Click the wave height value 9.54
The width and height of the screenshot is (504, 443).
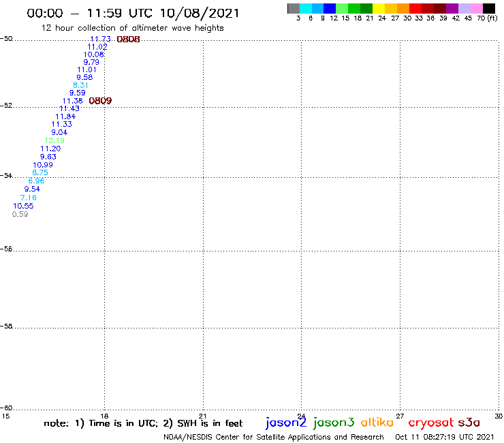[x=32, y=189]
